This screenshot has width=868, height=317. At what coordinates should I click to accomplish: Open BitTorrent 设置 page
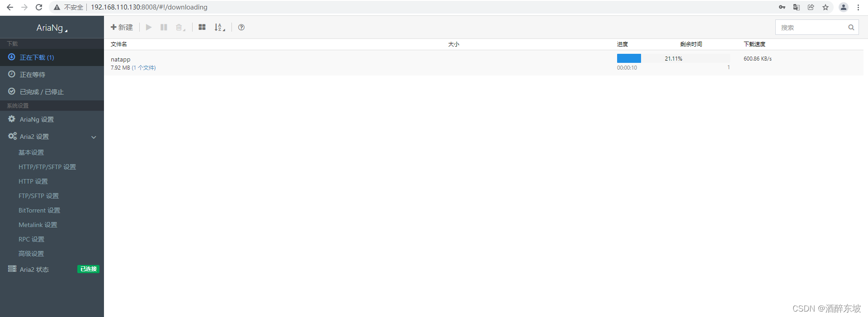[x=39, y=210]
